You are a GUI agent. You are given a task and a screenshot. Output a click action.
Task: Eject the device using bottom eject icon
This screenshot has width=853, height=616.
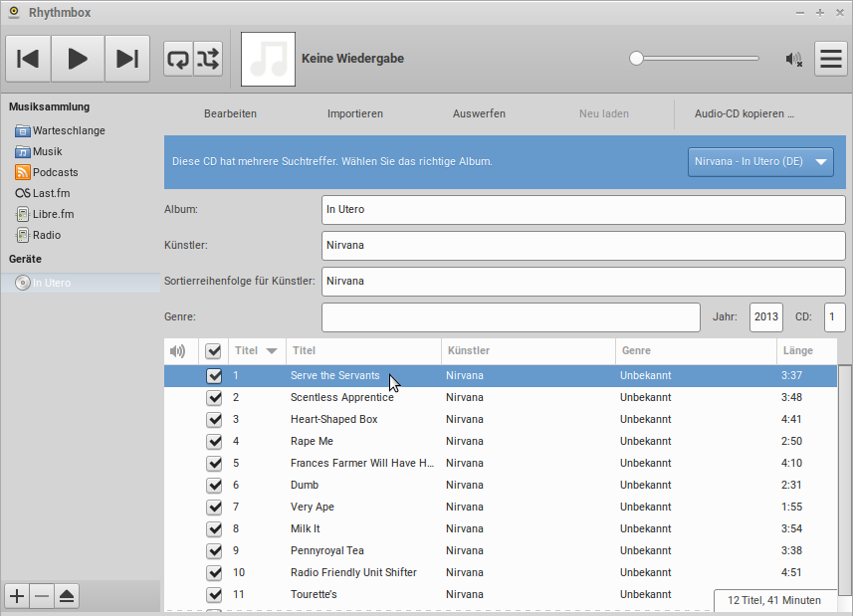coord(67,596)
